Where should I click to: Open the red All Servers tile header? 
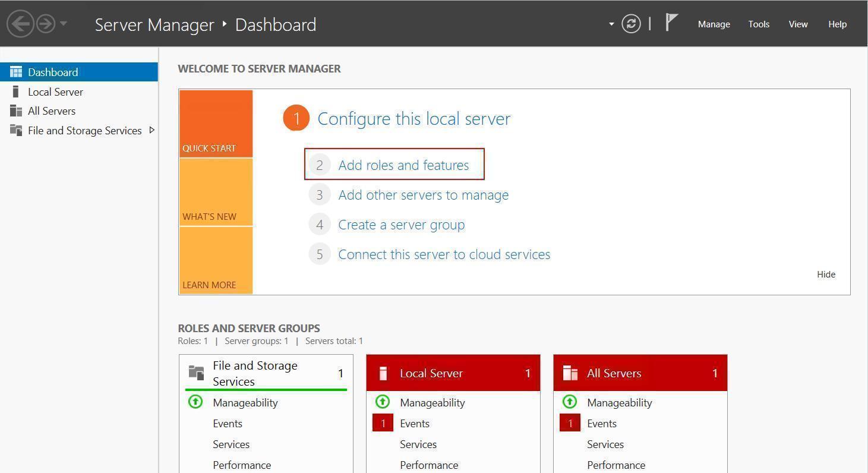[640, 373]
